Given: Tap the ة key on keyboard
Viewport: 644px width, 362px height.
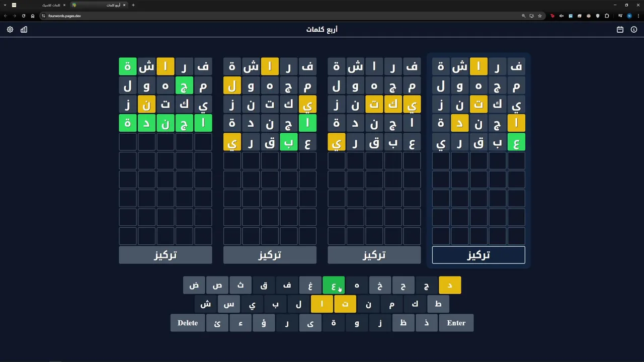Looking at the screenshot, I should click(334, 323).
